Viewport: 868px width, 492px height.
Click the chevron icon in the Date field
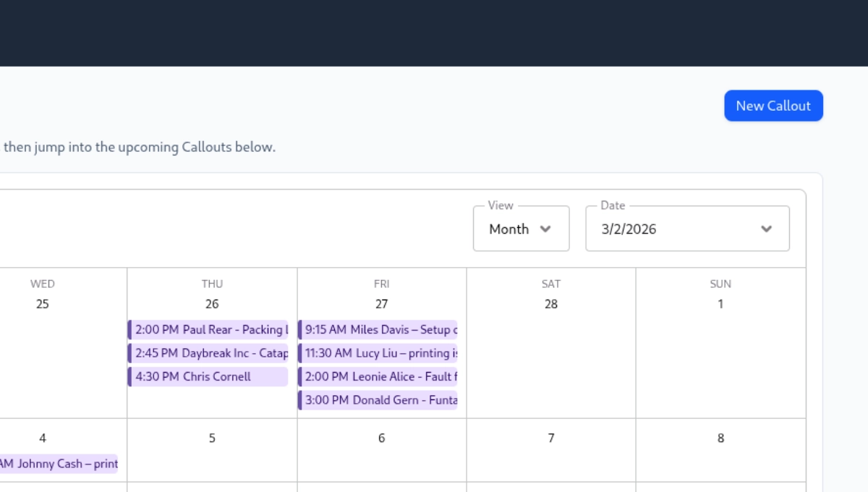(x=766, y=229)
